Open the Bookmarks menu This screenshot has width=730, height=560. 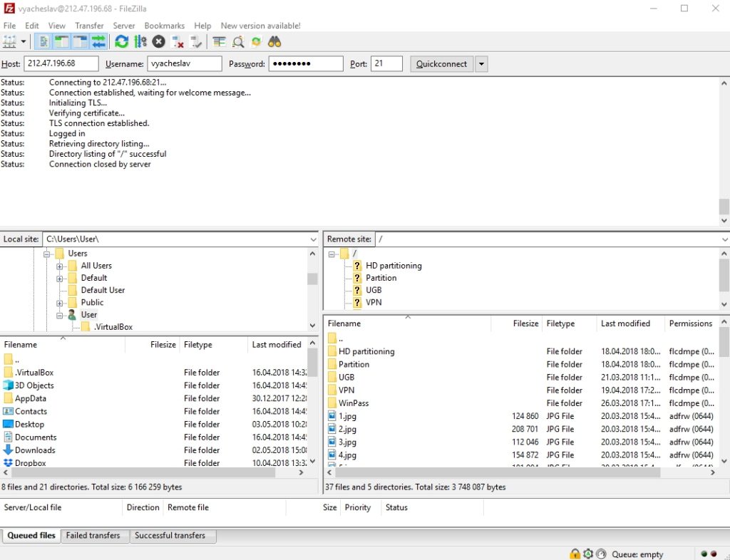coord(165,26)
